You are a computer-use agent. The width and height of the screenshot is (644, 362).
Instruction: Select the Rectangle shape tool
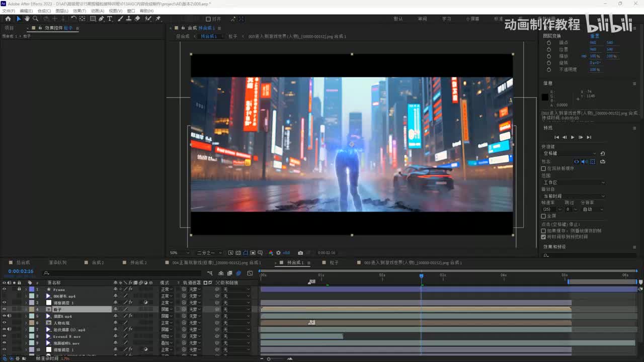(93, 19)
